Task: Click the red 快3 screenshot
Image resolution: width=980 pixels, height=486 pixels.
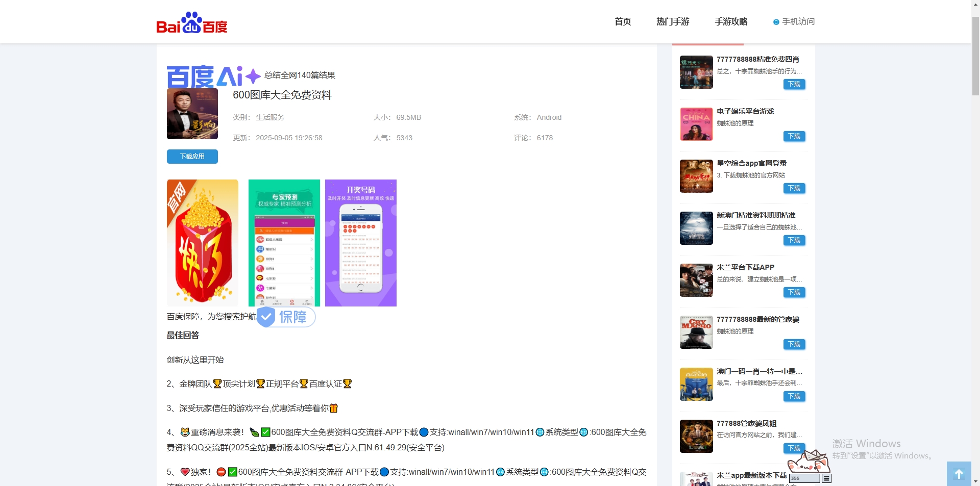Action: tap(202, 243)
